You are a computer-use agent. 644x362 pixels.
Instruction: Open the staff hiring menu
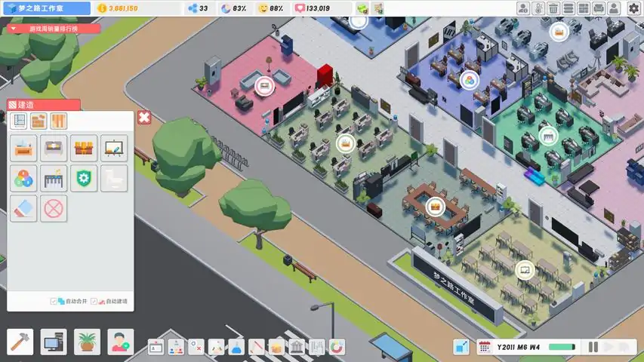(x=120, y=342)
